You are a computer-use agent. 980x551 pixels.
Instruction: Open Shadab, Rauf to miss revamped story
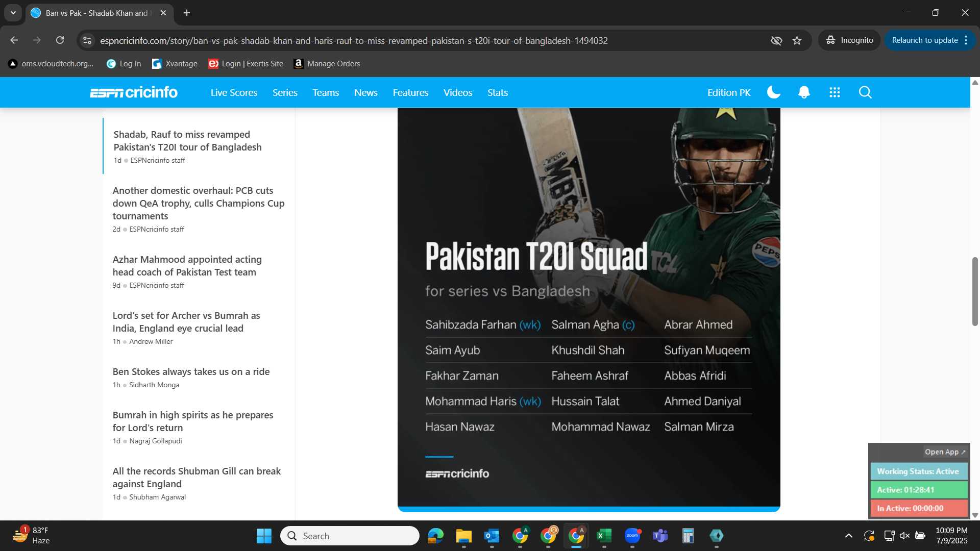tap(187, 141)
